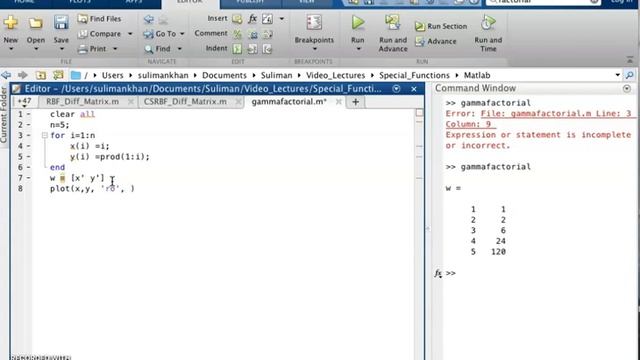
Task: Click the smart Indent icon
Action: click(x=237, y=49)
